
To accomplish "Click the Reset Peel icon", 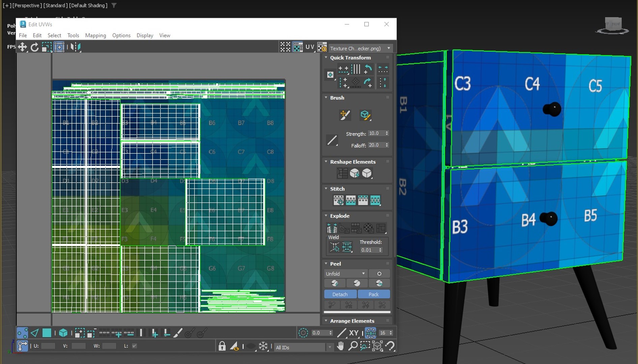I will point(379,283).
